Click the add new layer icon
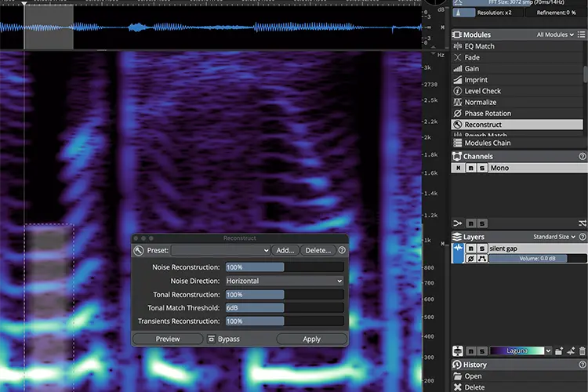 click(559, 351)
